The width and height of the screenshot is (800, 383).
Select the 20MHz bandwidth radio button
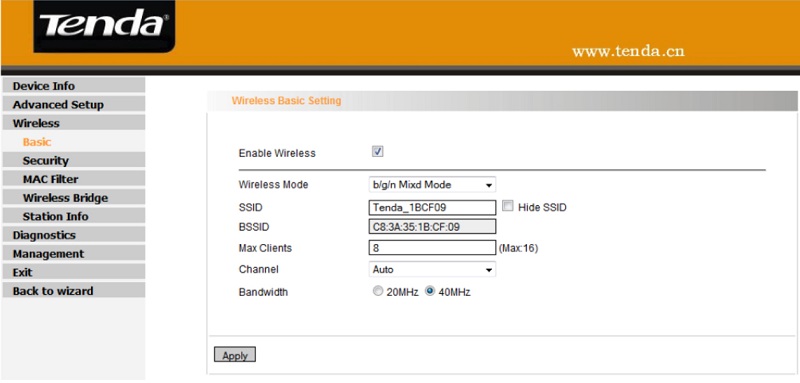pos(378,292)
